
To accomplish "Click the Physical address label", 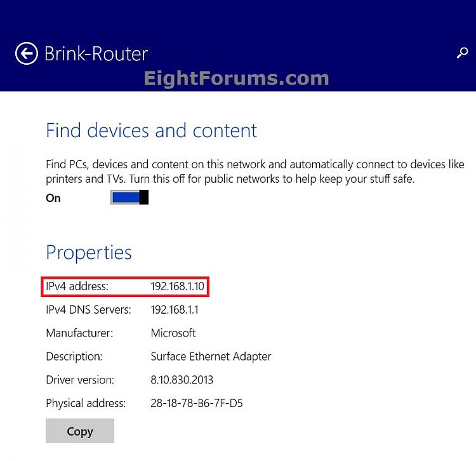I will click(x=86, y=403).
